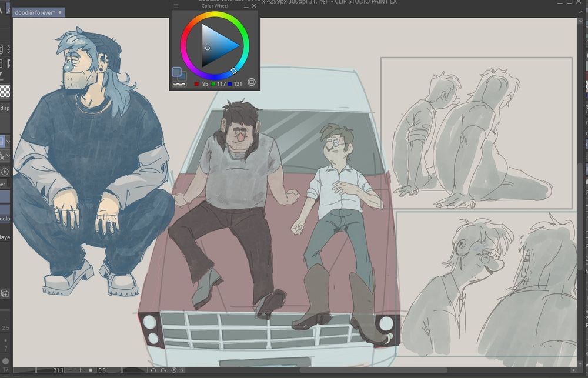This screenshot has width=588, height=378.
Task: Select the transparent color bar in Color Wheel
Action: (x=179, y=85)
